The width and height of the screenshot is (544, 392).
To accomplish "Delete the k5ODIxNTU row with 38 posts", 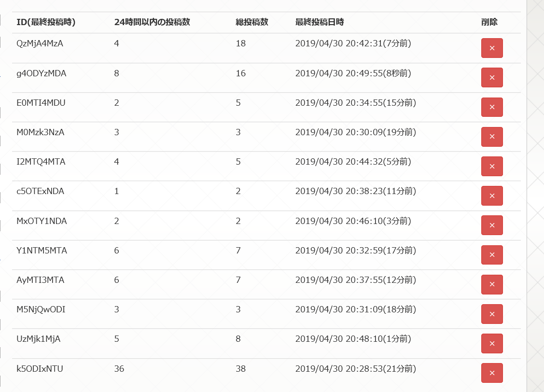I will point(492,373).
